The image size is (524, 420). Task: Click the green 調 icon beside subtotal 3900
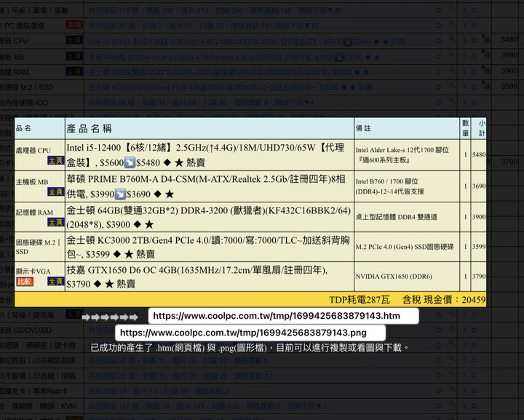486,70
